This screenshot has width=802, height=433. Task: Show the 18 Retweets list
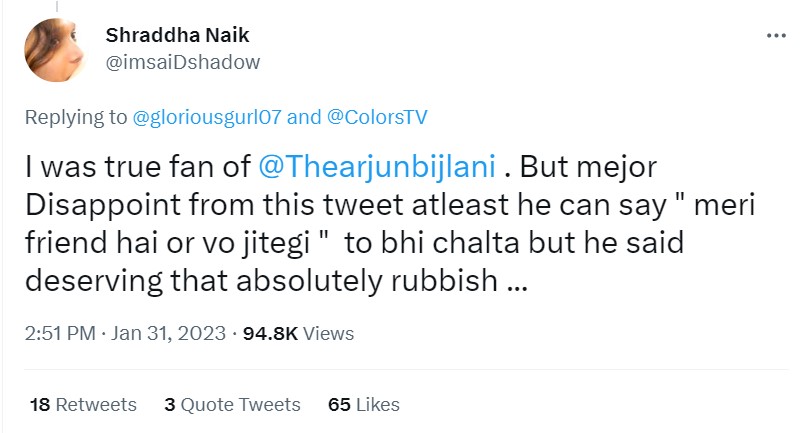click(83, 405)
